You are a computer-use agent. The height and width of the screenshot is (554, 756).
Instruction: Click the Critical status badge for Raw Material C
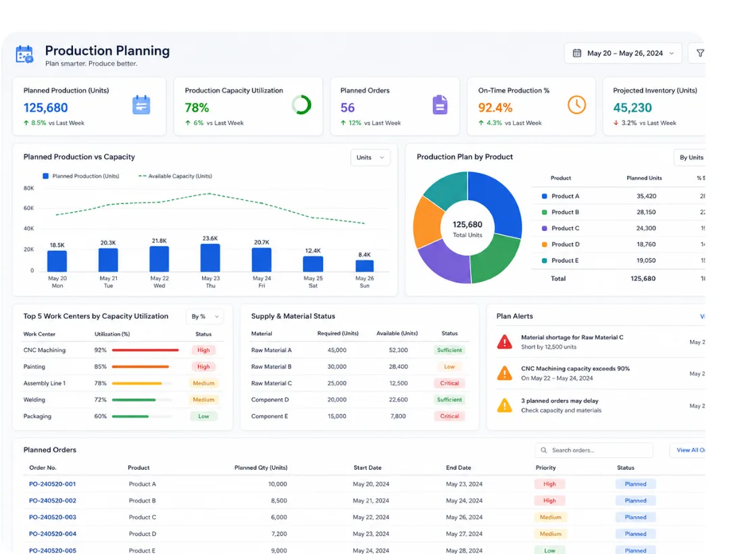coord(449,383)
